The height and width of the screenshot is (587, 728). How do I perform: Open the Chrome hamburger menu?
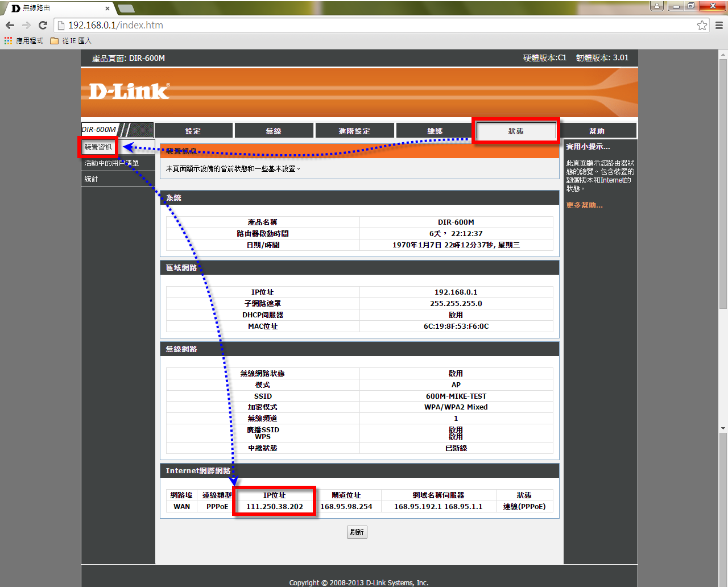[x=719, y=25]
